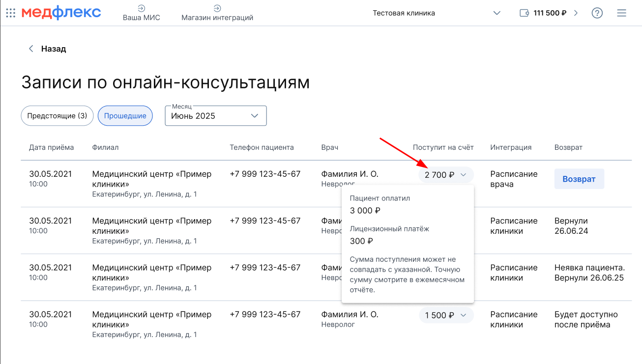This screenshot has width=642, height=364.
Task: Click Телефон пациента column header
Action: coord(262,147)
